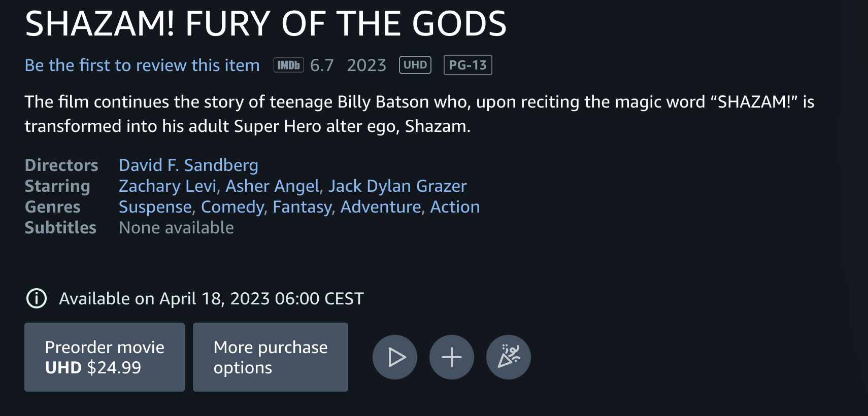Play the Shazam trailer
The image size is (868, 416).
(395, 357)
